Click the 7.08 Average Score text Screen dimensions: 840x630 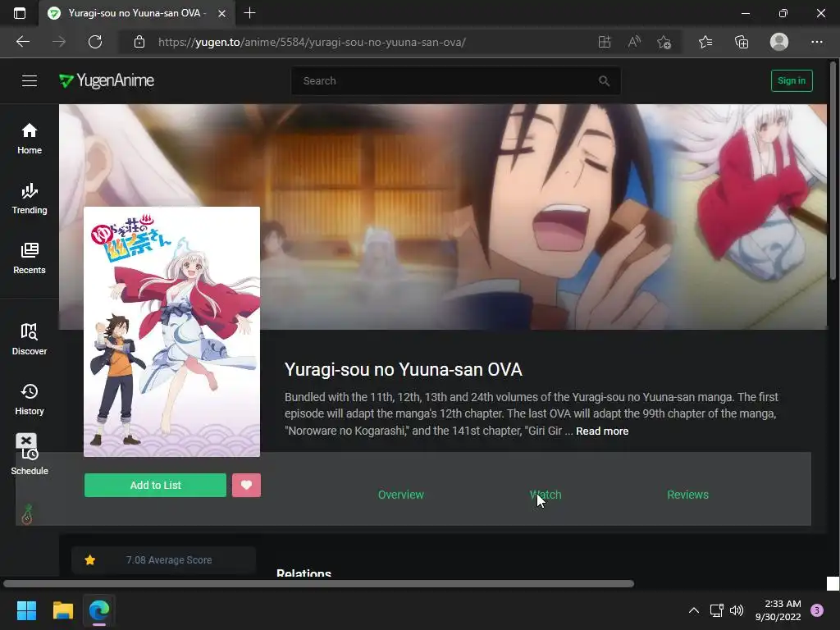point(169,559)
